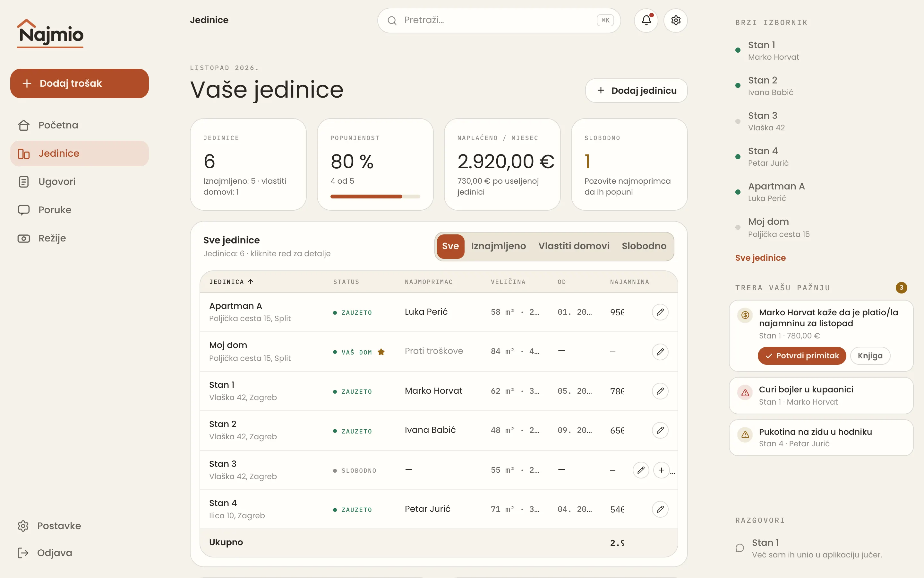Click Odjava to log out
The width and height of the screenshot is (924, 578).
[80, 553]
